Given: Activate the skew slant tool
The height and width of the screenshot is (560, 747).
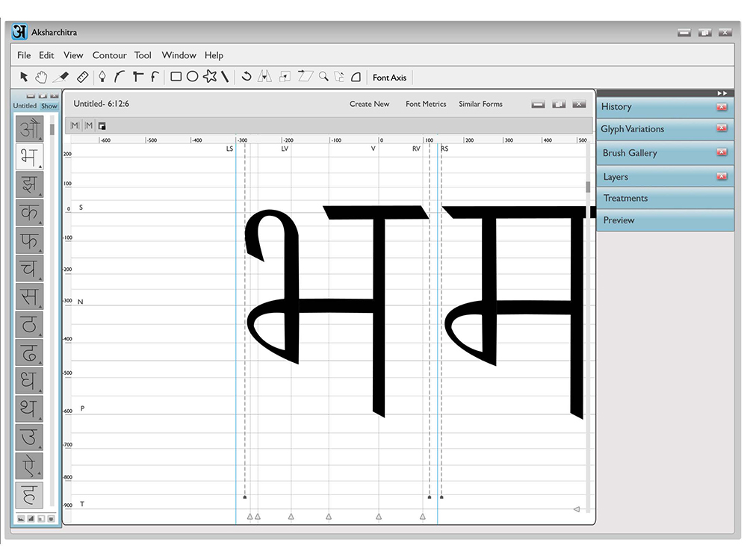Looking at the screenshot, I should 306,76.
